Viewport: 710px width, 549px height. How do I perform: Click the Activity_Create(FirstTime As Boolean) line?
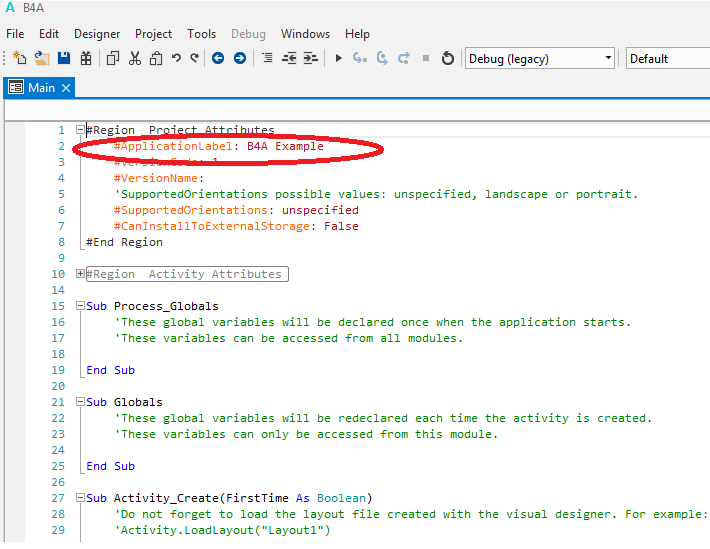click(229, 498)
